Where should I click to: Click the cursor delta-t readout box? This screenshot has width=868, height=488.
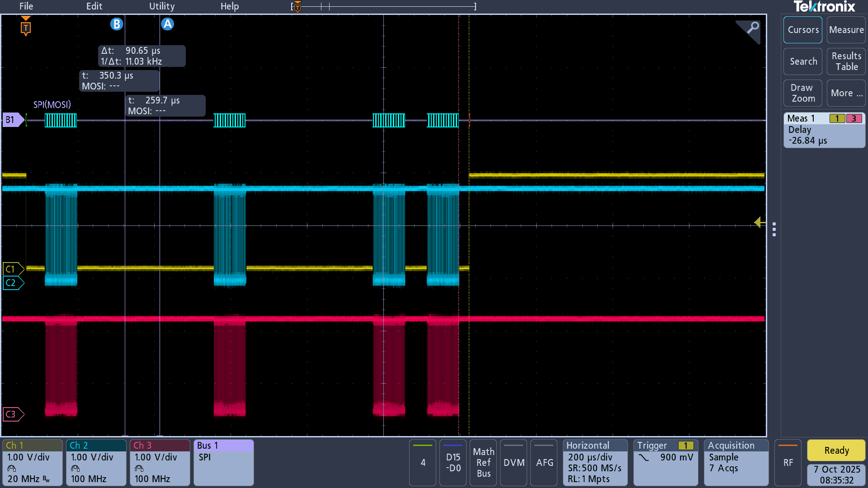click(142, 56)
